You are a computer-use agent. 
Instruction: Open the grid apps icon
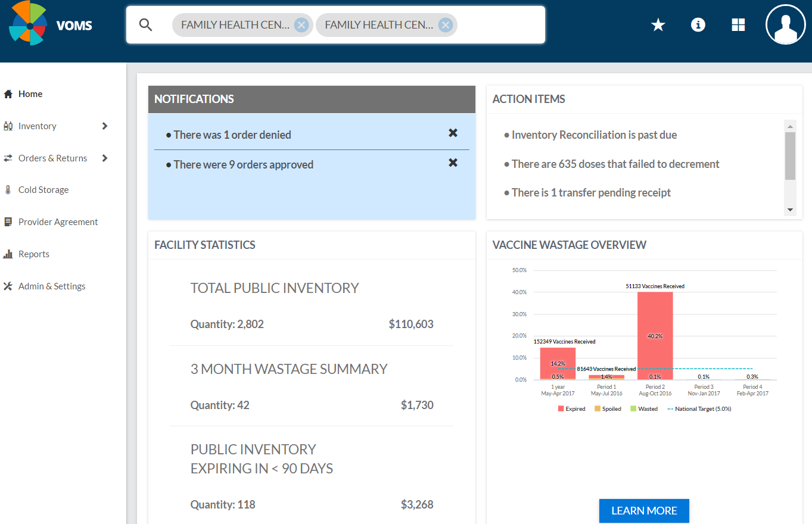click(738, 25)
